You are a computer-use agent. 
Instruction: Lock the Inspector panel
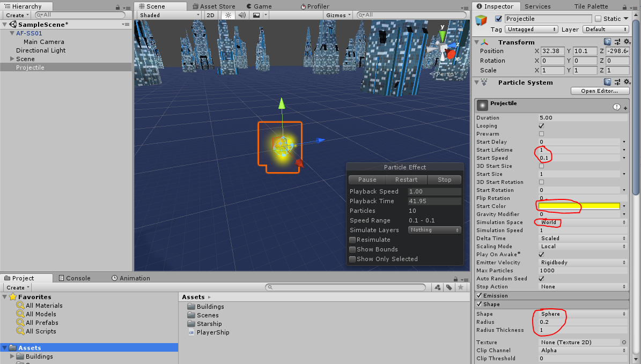(x=624, y=7)
